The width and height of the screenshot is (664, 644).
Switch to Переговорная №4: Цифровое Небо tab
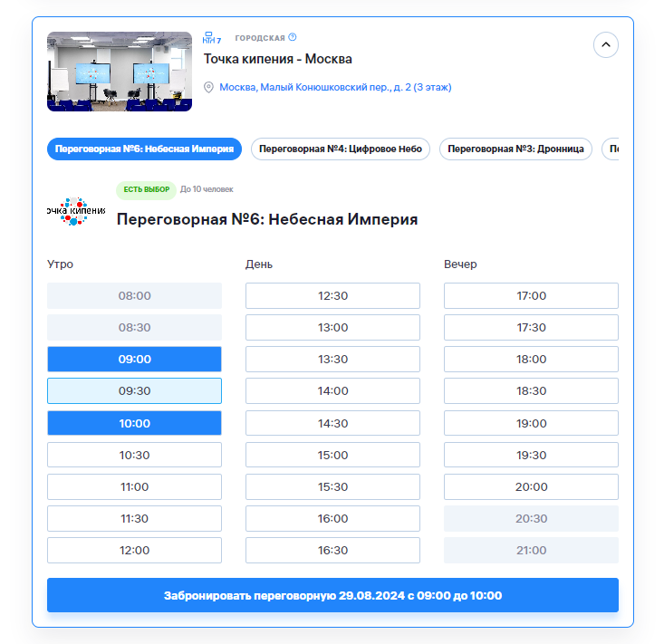341,149
